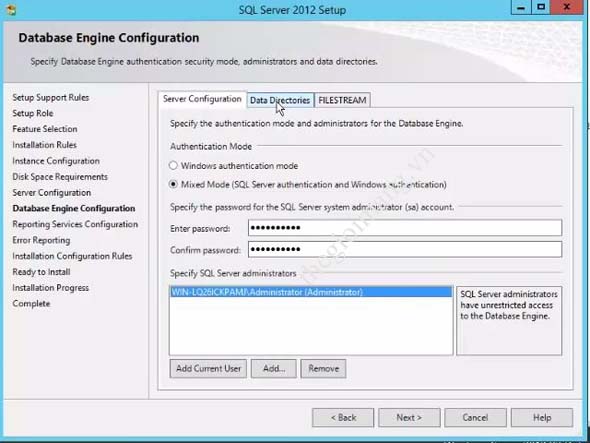Click Reporting Services Configuration step

click(x=75, y=224)
